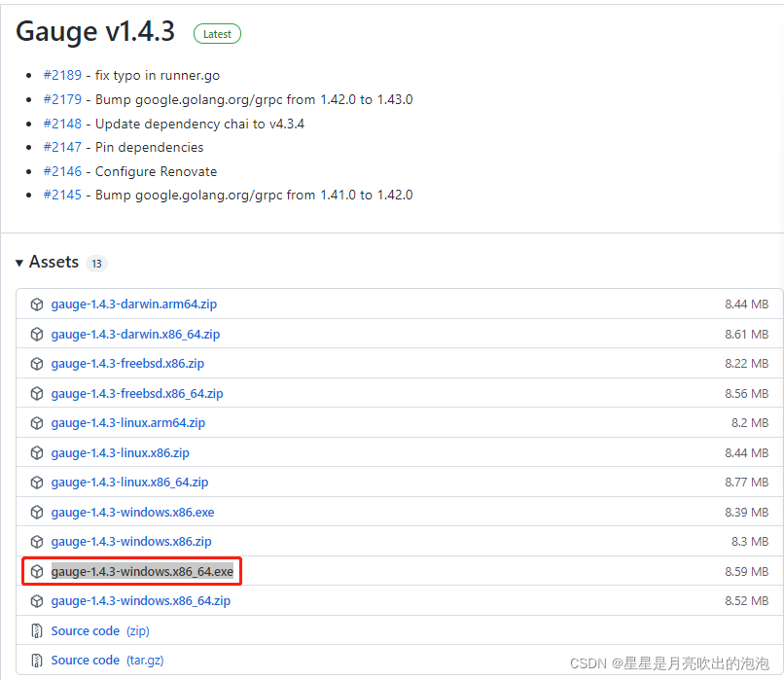
Task: Download gauge-1.4.3-windows.x86_64.zip
Action: [140, 601]
